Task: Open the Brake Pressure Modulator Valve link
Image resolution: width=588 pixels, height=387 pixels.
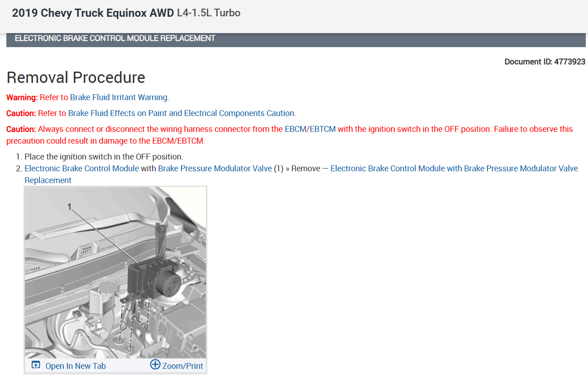Action: point(215,168)
